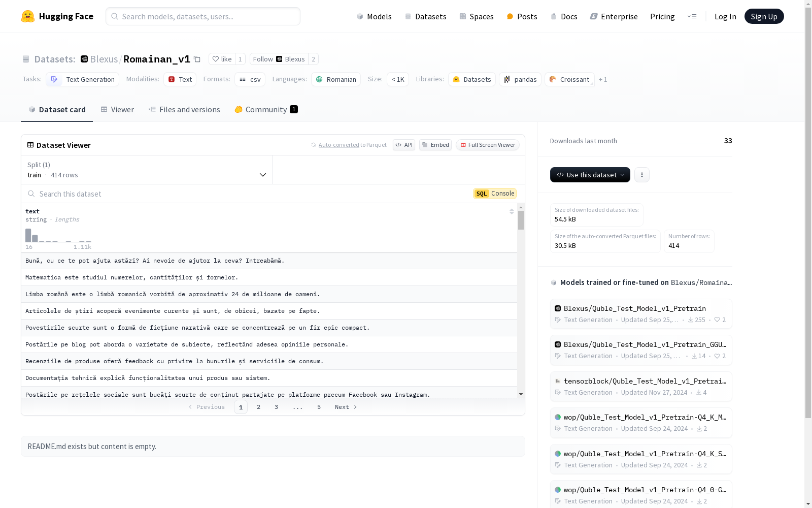
Task: Open the Files and versions tab
Action: 184,110
